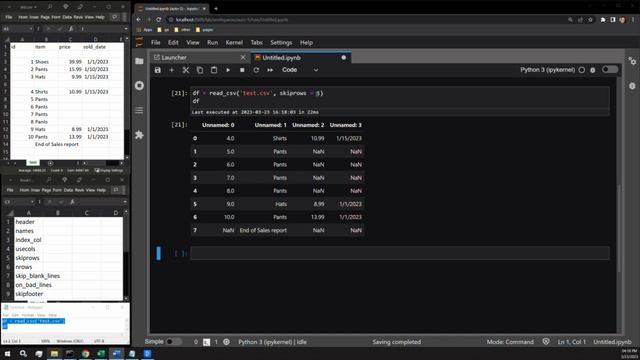The image size is (640, 360).
Task: Open the Edit menu in JupyterLab
Action: 173,42
